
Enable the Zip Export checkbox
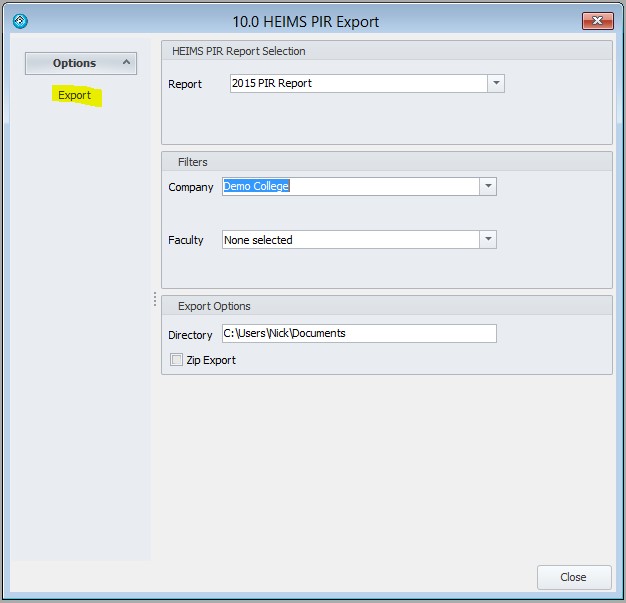pyautogui.click(x=177, y=360)
